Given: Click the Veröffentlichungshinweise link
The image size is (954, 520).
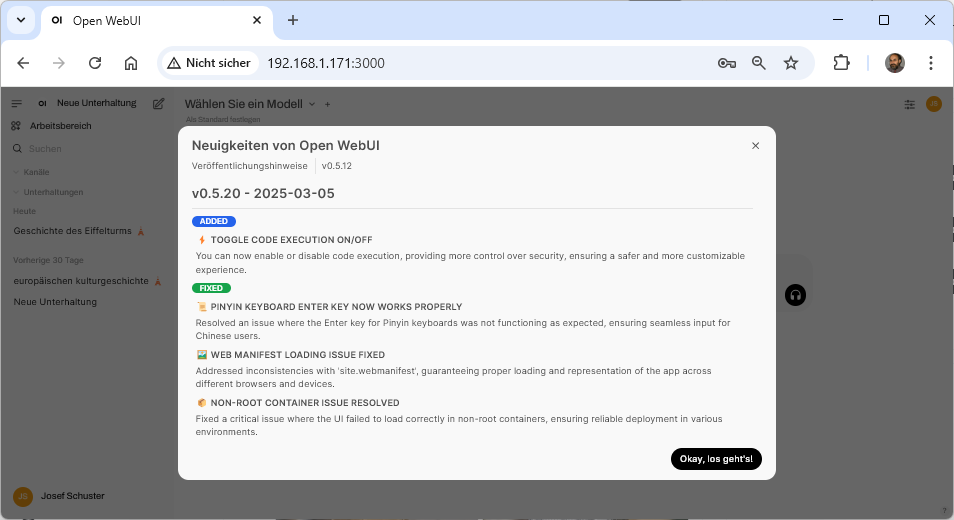Looking at the screenshot, I should point(249,166).
